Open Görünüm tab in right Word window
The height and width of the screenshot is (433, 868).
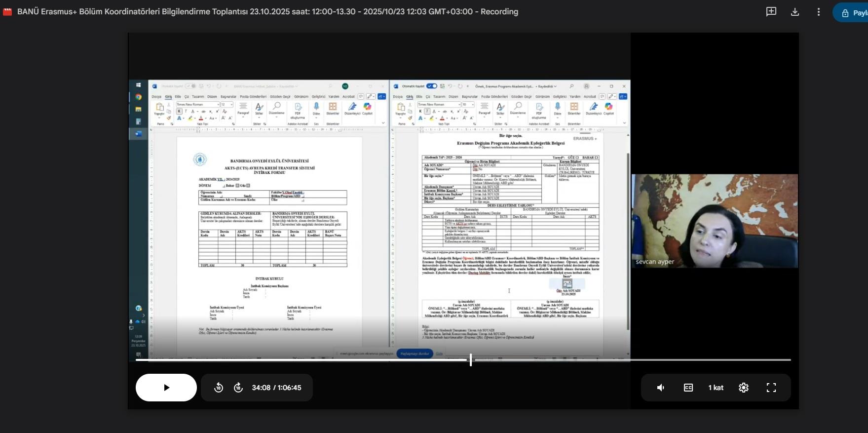coord(542,97)
